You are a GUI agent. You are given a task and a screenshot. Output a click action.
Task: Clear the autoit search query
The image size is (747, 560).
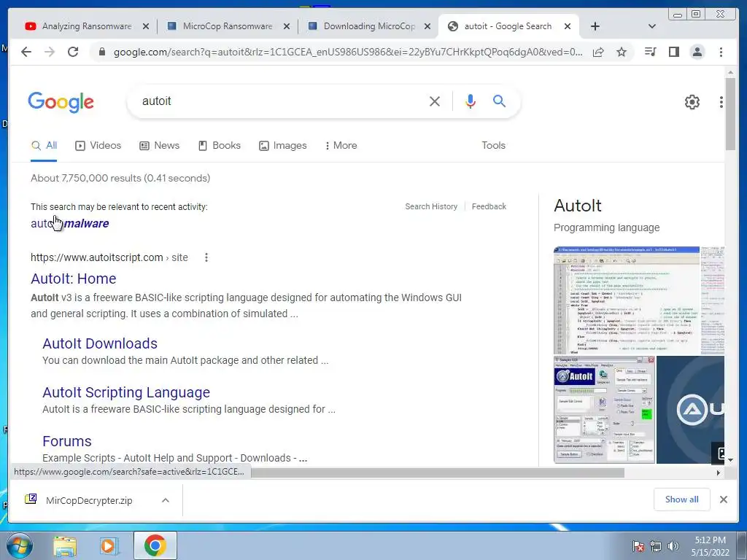pos(435,101)
